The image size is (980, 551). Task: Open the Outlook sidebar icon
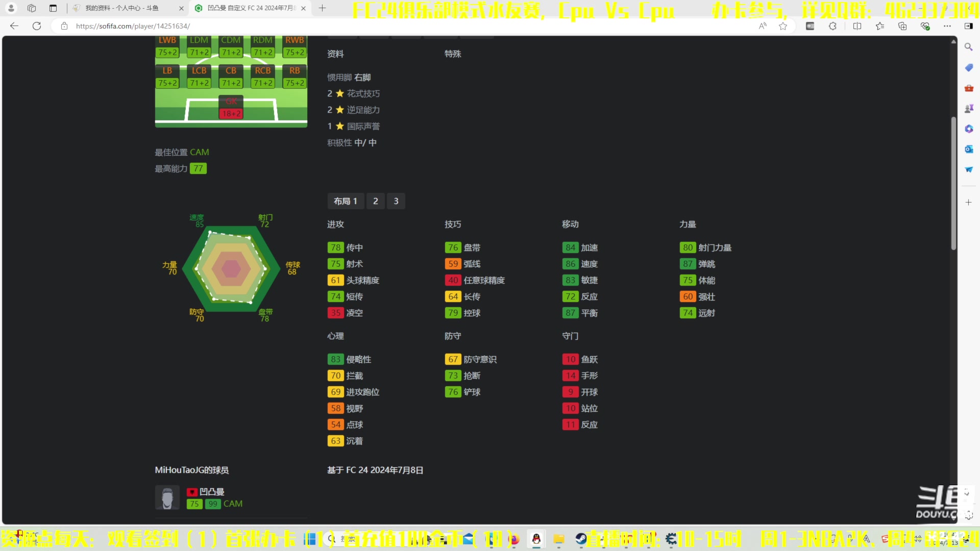click(969, 149)
